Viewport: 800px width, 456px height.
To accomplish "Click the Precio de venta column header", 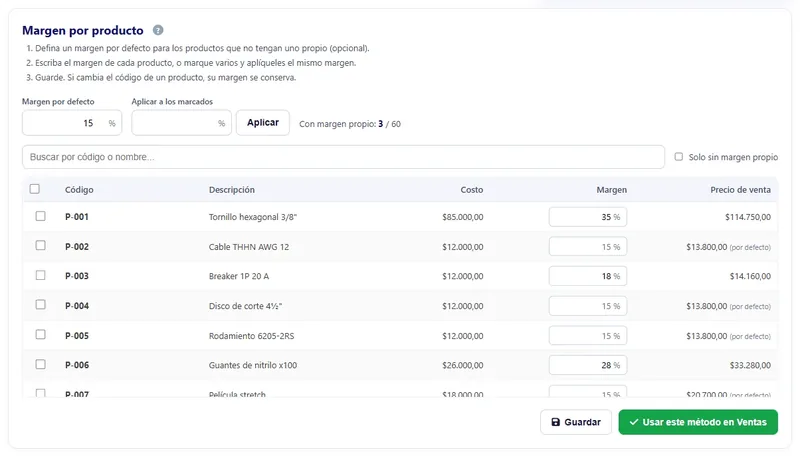I will click(740, 190).
